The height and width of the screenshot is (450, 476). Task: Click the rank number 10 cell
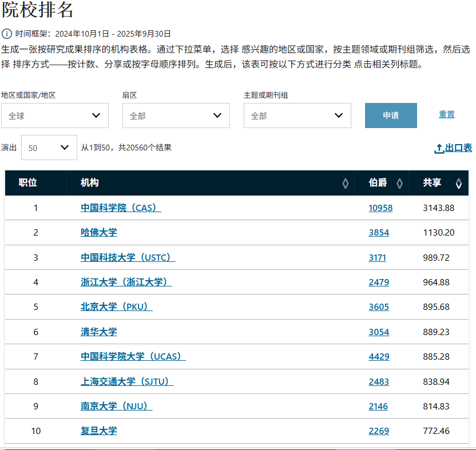tap(36, 431)
